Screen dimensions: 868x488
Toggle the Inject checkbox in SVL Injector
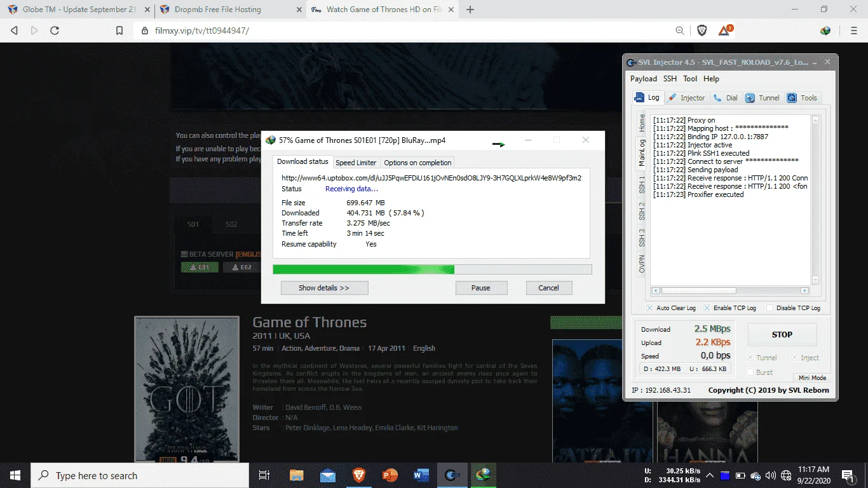795,358
